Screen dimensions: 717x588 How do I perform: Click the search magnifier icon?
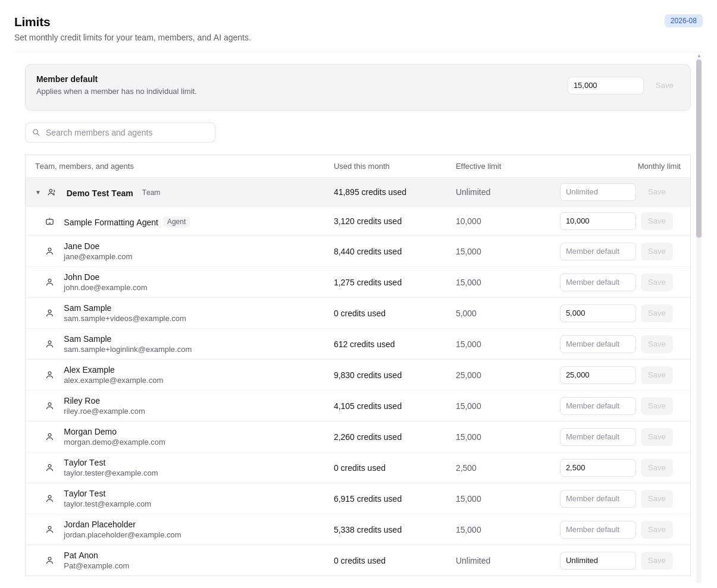coord(36,133)
